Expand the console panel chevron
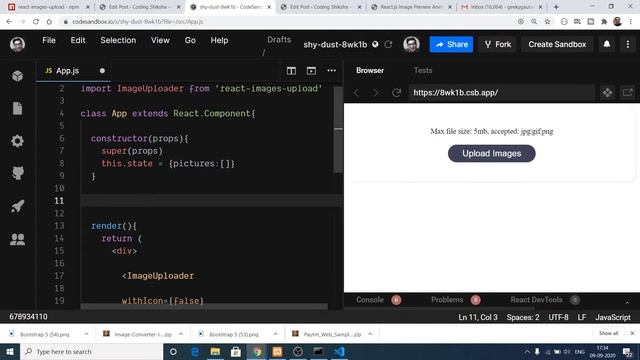 point(627,302)
